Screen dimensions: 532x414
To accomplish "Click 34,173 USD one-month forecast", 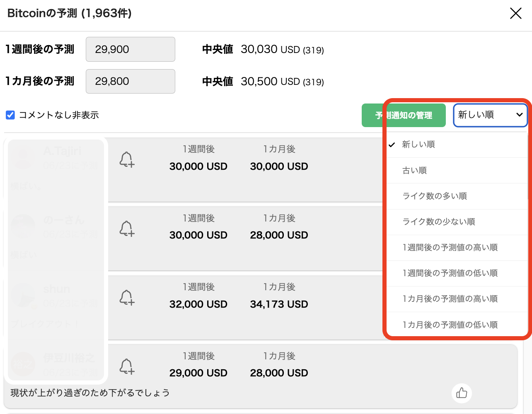I will (x=279, y=304).
